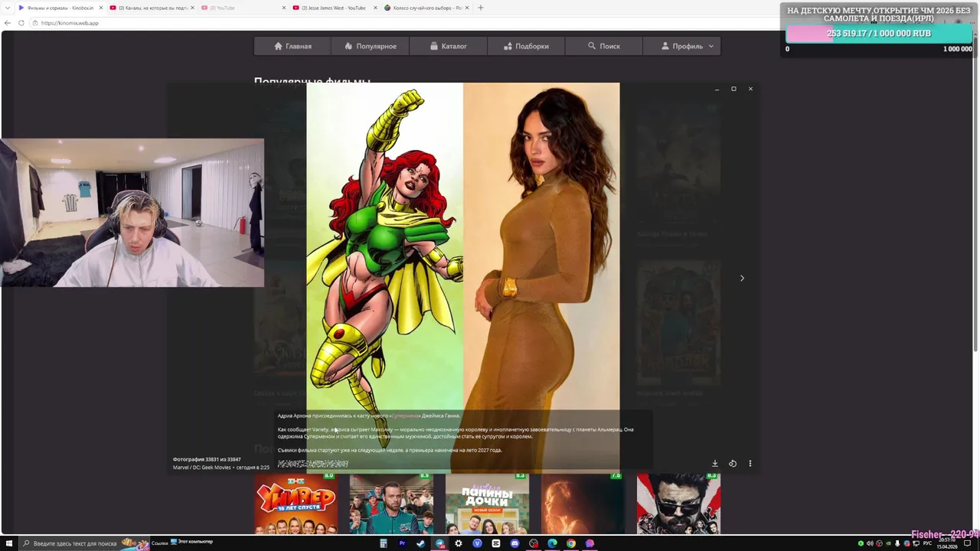Switch to Jesse James West YouTube tab
980x551 pixels.
tap(334, 8)
